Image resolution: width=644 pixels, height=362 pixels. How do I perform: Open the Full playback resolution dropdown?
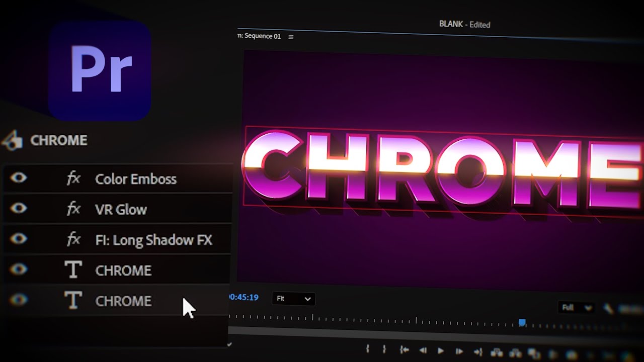click(576, 308)
